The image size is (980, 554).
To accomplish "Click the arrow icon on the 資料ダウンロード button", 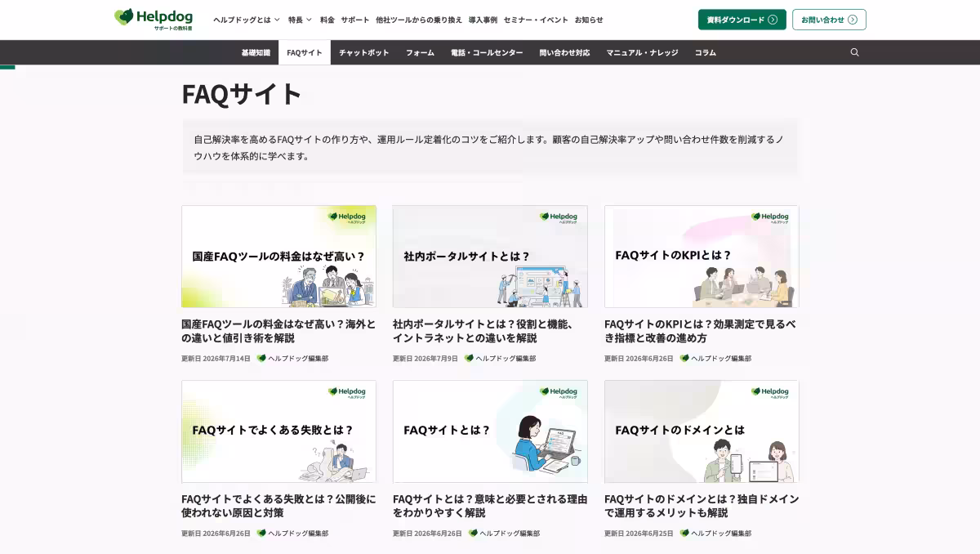I will tap(773, 20).
